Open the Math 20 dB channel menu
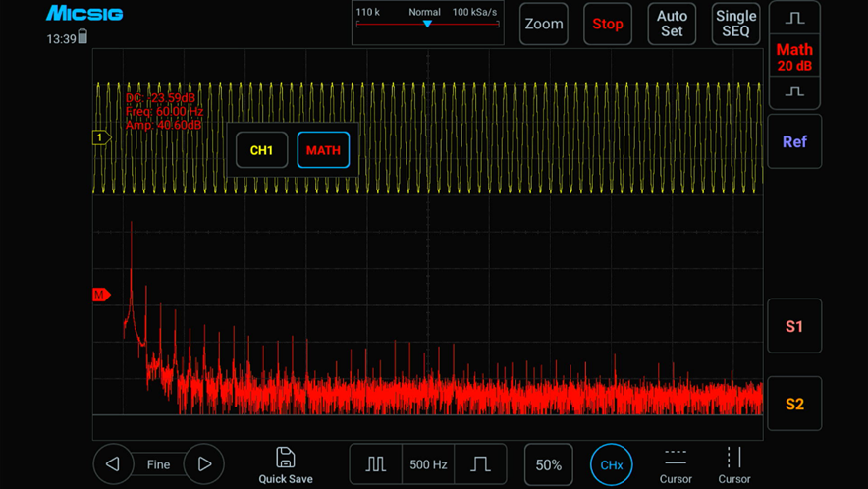The width and height of the screenshot is (868, 489). point(794,57)
